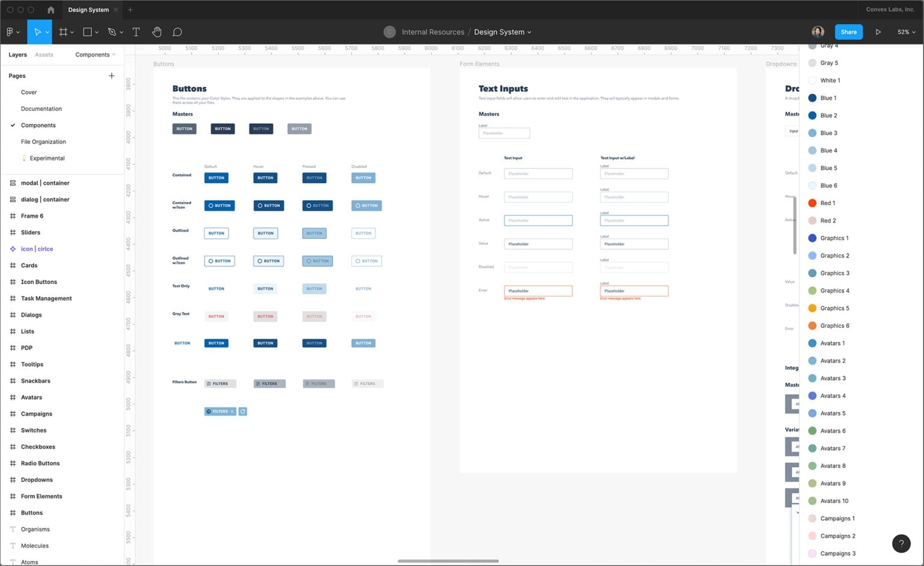Add a new page with plus icon
Viewport: 924px width, 566px height.
point(111,76)
